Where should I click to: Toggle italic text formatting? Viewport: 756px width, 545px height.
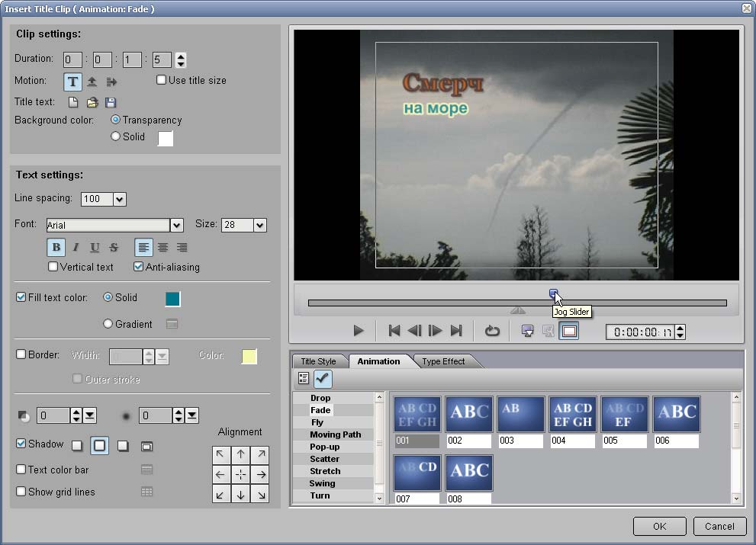(x=76, y=247)
